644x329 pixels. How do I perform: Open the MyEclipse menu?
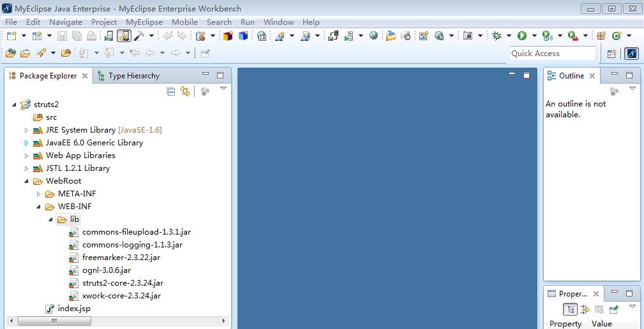coord(144,22)
